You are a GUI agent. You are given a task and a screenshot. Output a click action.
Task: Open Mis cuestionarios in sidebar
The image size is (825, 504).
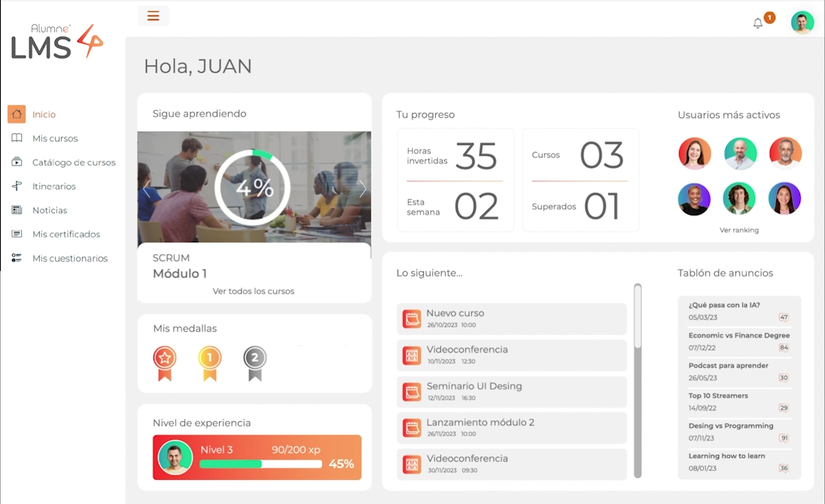(x=70, y=258)
